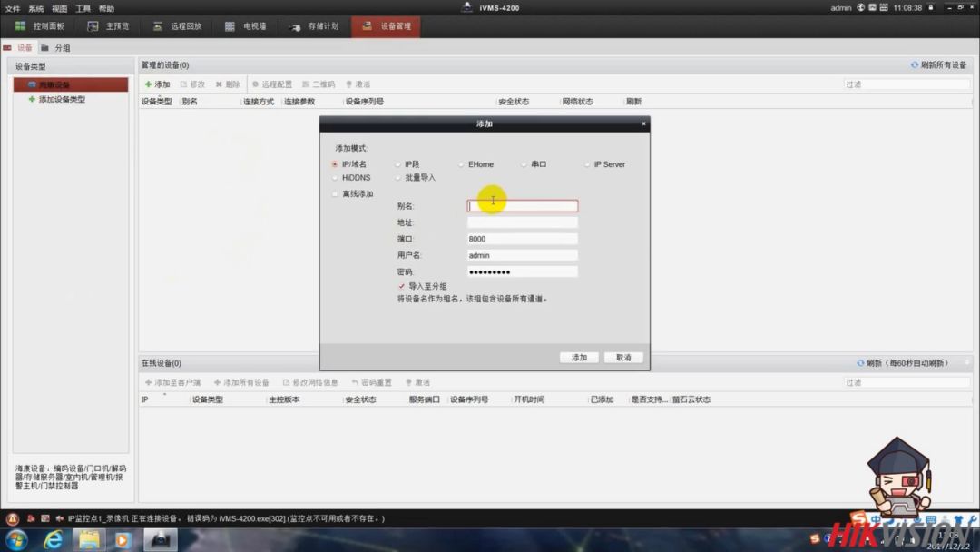Select the 串口 serial port radio button
The width and height of the screenshot is (980, 552).
(524, 164)
